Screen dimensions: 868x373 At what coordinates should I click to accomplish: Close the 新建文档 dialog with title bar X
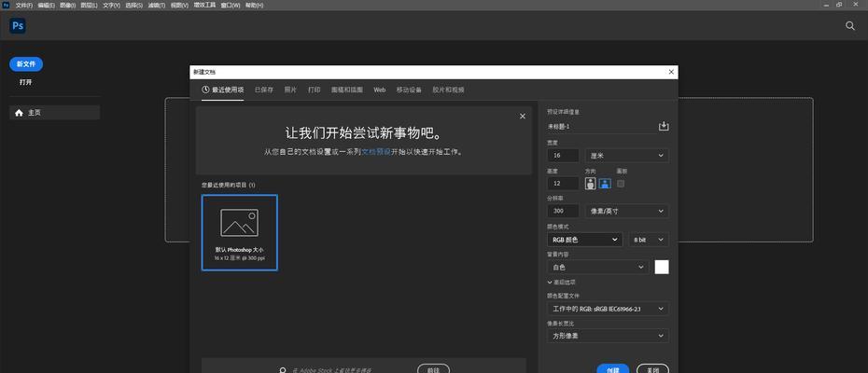(671, 72)
